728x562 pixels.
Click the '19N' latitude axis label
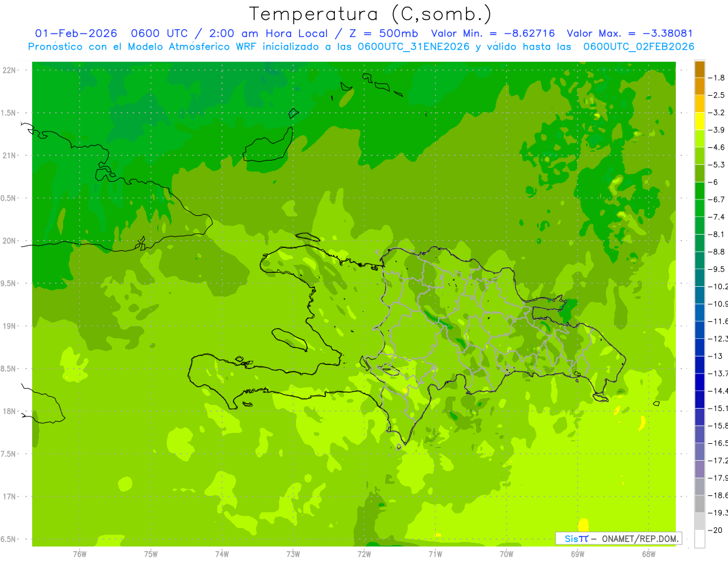click(10, 326)
